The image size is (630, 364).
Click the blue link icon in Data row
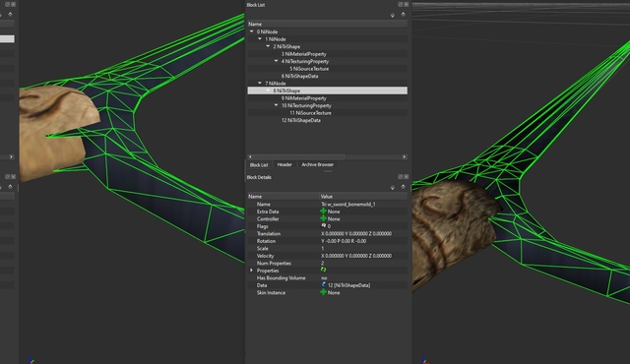[324, 285]
